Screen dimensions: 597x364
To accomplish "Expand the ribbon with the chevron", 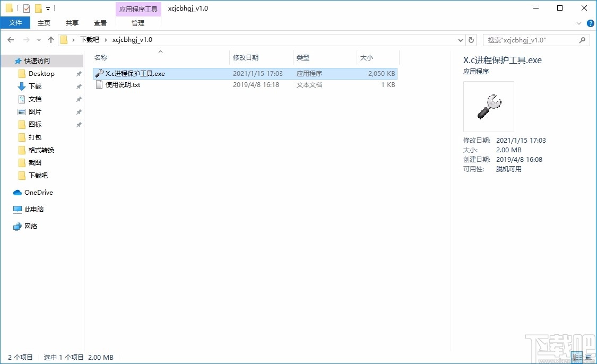I will coord(578,23).
